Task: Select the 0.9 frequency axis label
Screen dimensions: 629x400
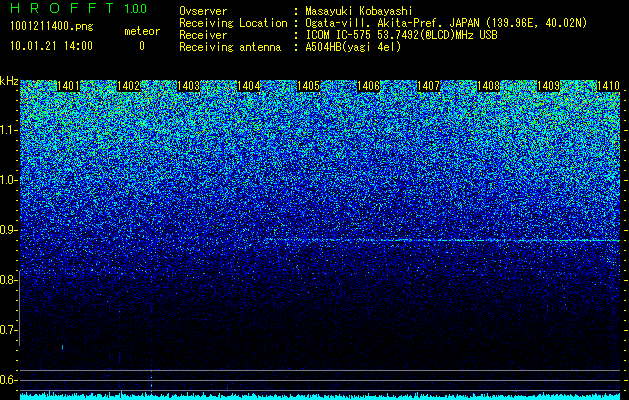Action: tap(9, 230)
